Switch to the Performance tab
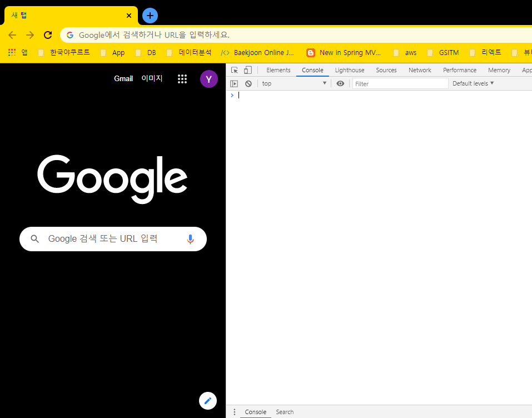 point(460,70)
